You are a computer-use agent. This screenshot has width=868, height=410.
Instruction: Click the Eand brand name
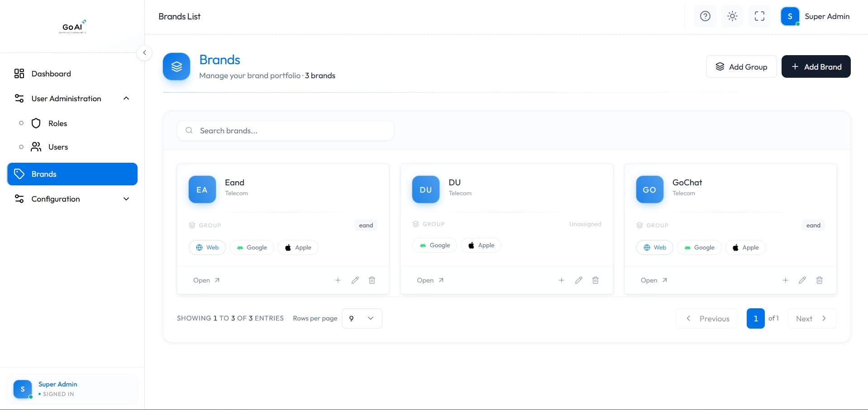coord(234,183)
